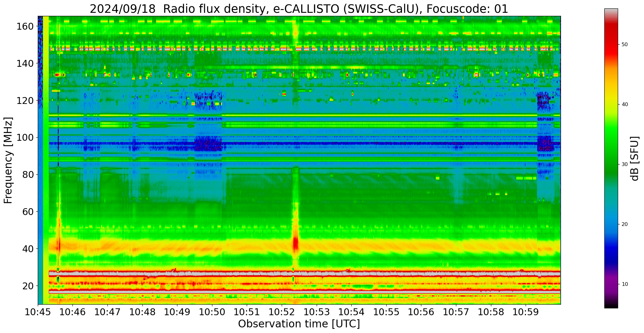Viewport: 644px width, 333px height.
Task: Click the 20 frequency tick label
Action: tap(28, 286)
